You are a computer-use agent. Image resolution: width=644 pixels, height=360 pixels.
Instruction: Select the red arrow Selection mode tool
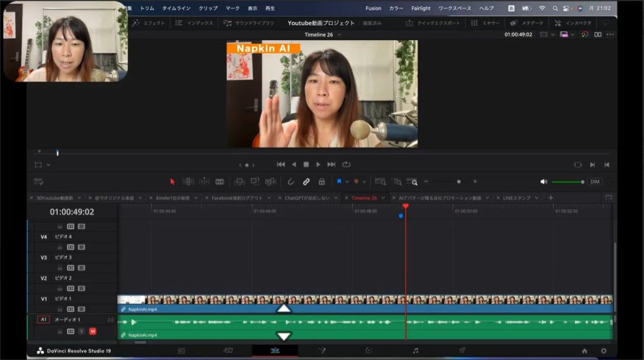tap(172, 182)
